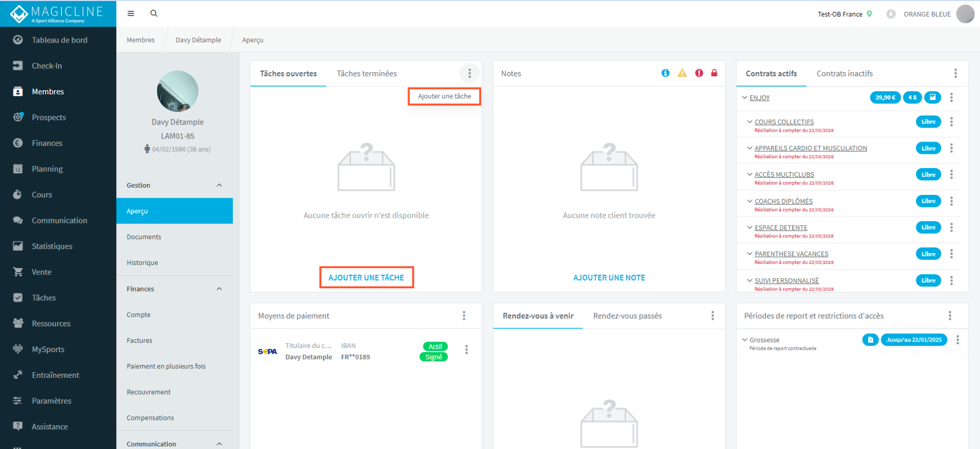Switch to Tâches terminées tab

[x=367, y=74]
